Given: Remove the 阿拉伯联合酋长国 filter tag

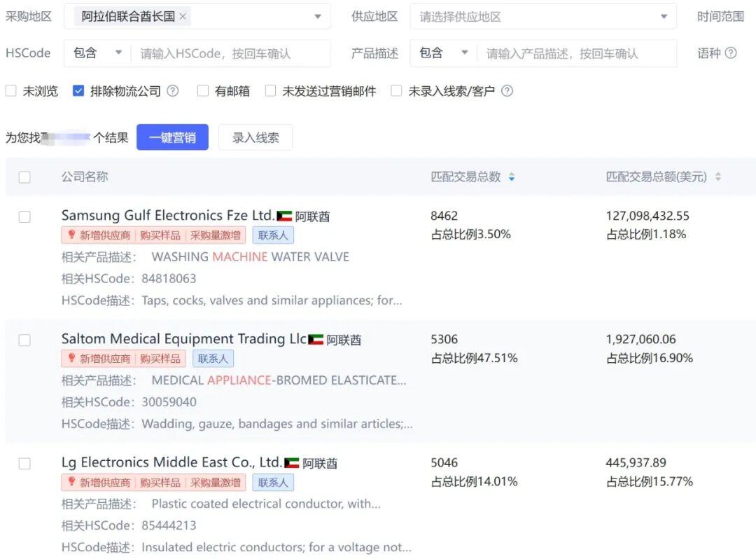Looking at the screenshot, I should [182, 15].
